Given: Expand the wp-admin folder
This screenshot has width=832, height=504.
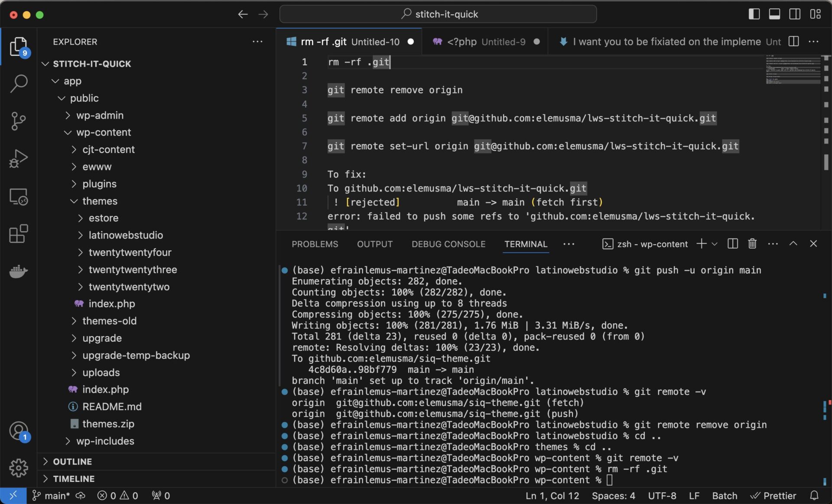Looking at the screenshot, I should [x=156, y=115].
